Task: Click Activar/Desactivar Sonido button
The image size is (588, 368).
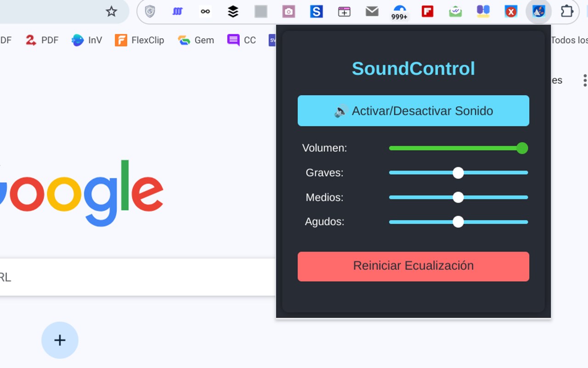Action: [413, 111]
